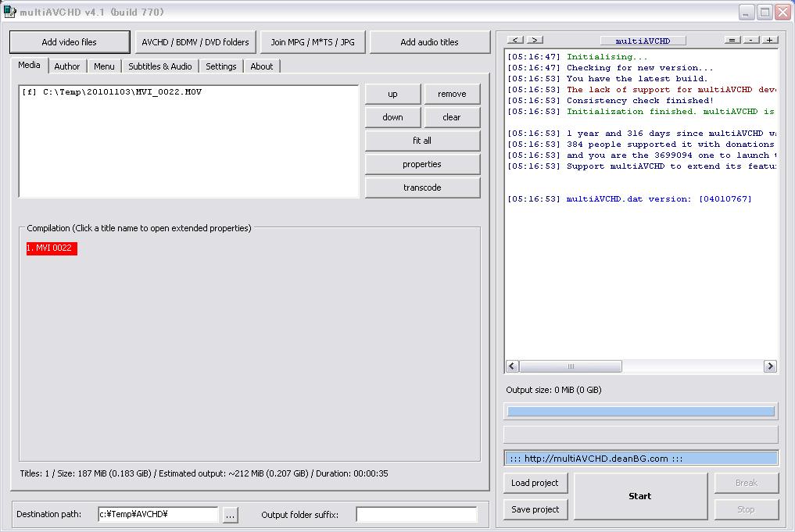Switch to Subtitles & Audio tab
This screenshot has height=532, width=795.
(159, 66)
